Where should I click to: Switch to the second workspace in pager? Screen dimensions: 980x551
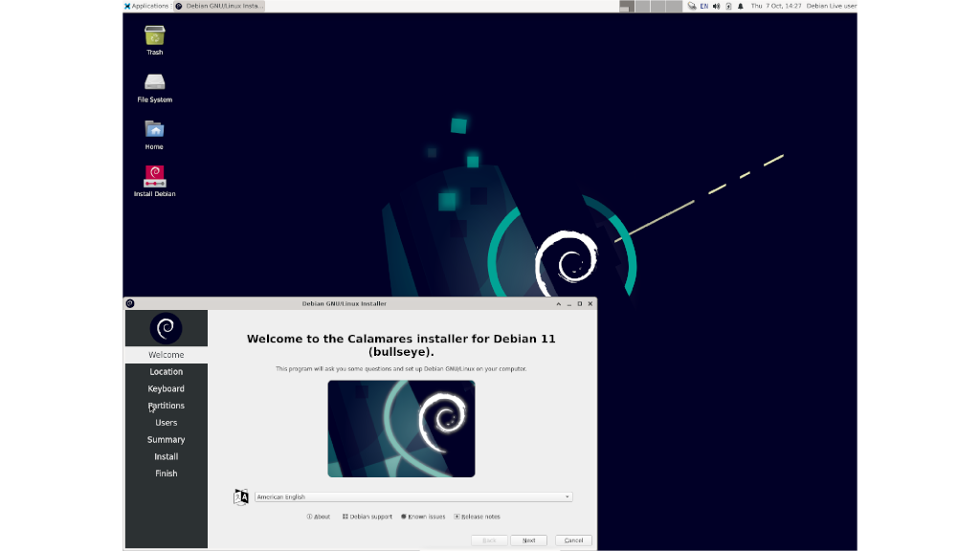click(642, 6)
